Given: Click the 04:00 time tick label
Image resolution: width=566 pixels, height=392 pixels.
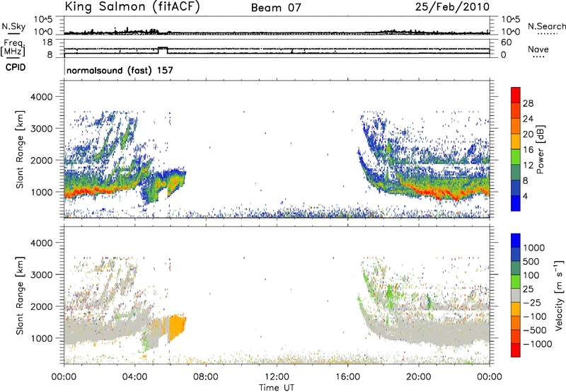Looking at the screenshot, I should point(134,377).
